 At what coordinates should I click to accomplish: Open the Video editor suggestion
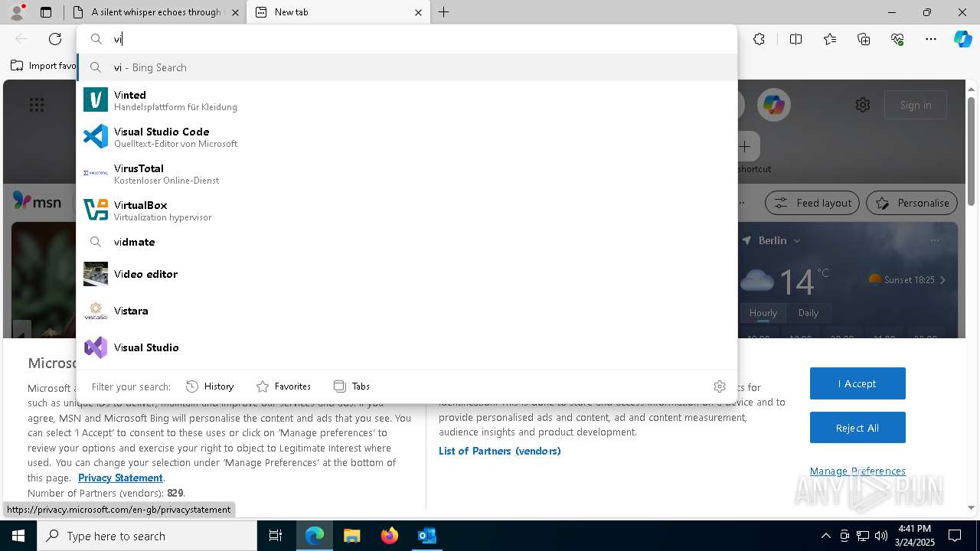[x=407, y=274]
